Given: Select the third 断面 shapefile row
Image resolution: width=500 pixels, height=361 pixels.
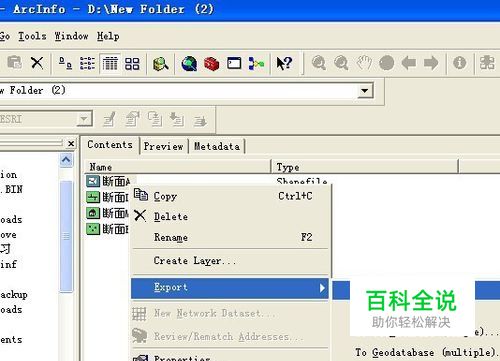Looking at the screenshot, I should pos(107,213).
